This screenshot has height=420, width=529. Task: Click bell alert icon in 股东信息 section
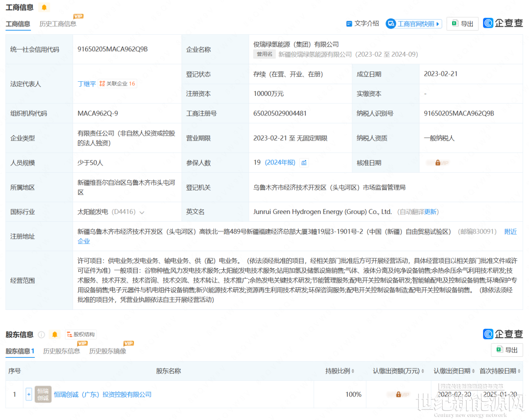click(x=55, y=334)
